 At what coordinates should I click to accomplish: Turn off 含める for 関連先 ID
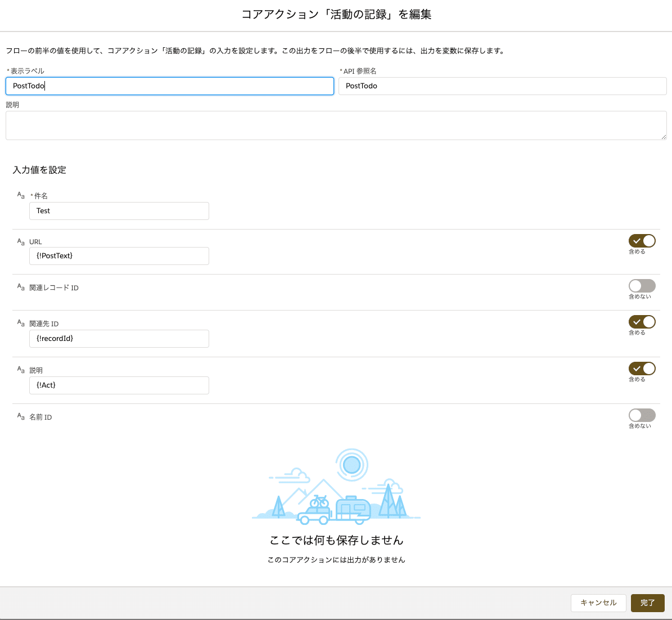642,321
